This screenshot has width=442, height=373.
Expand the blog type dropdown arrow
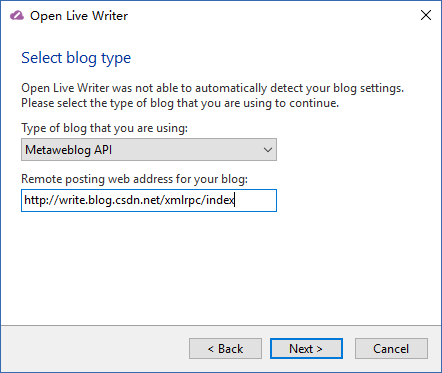(268, 150)
